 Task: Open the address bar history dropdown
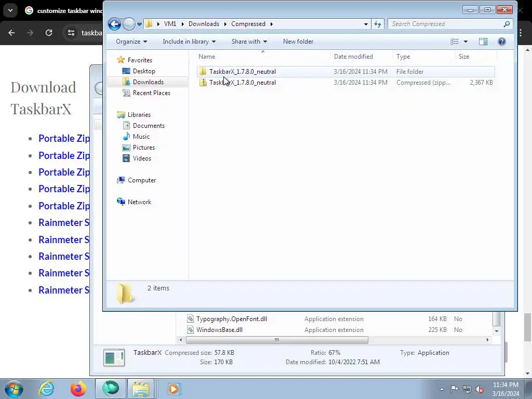[x=366, y=24]
